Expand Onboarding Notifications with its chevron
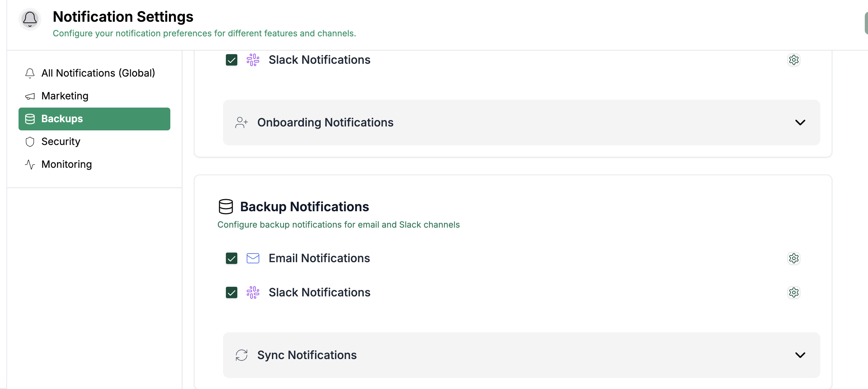Image resolution: width=868 pixels, height=389 pixels. tap(800, 123)
